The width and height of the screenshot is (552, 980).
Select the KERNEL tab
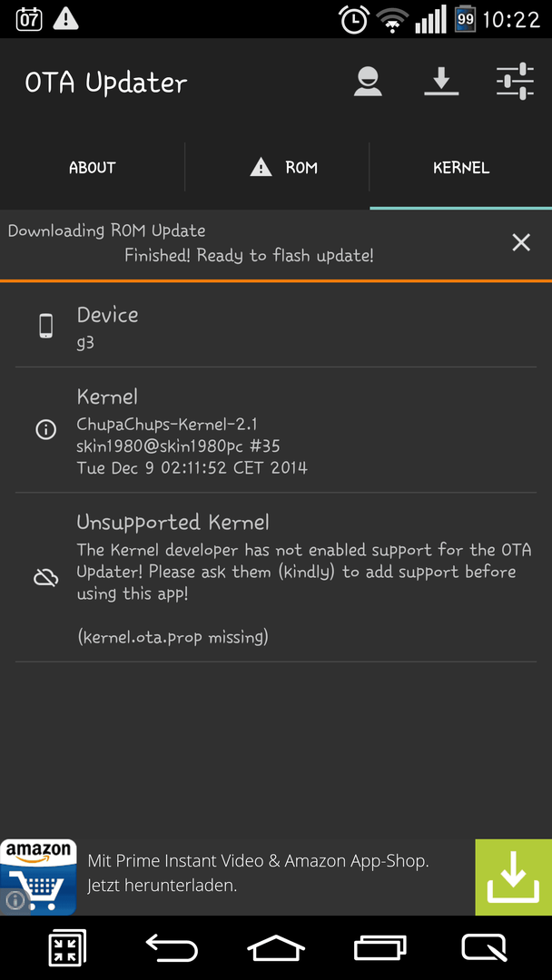[x=460, y=168]
